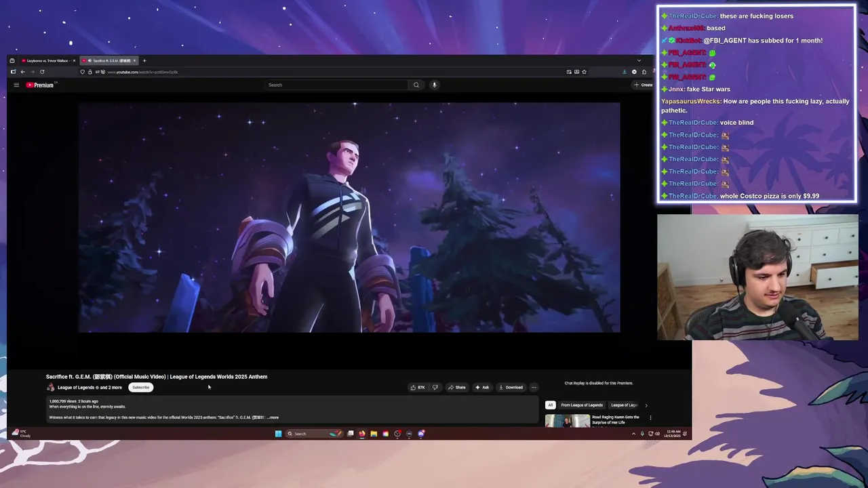Show hidden system tray icons chevron
This screenshot has height=488, width=868.
[x=633, y=434]
